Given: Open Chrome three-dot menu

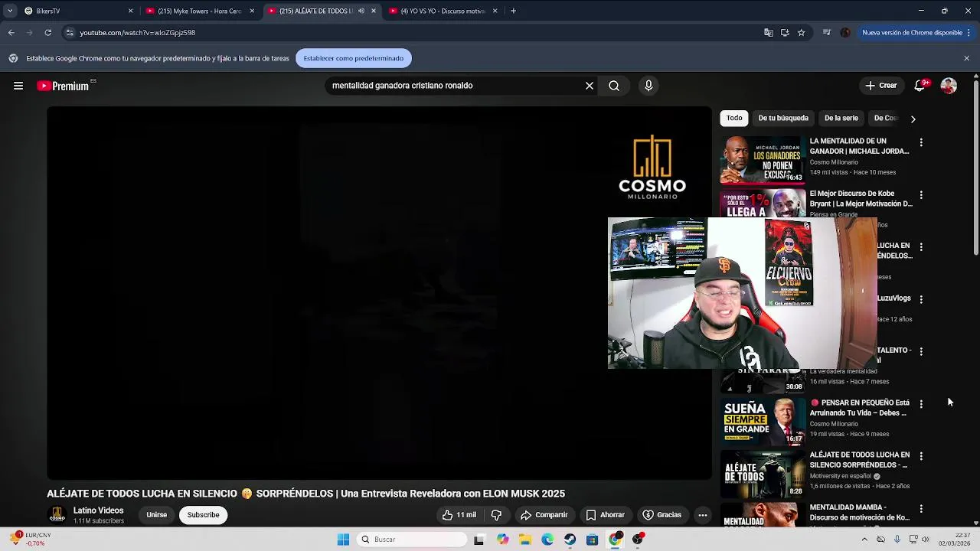Looking at the screenshot, I should tap(969, 33).
